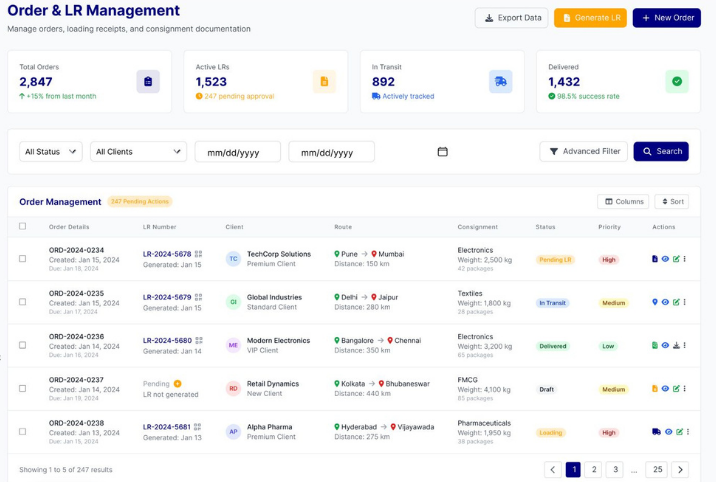Click the edit icon for ORD-2024-0235
716x482 pixels.
[x=677, y=302]
